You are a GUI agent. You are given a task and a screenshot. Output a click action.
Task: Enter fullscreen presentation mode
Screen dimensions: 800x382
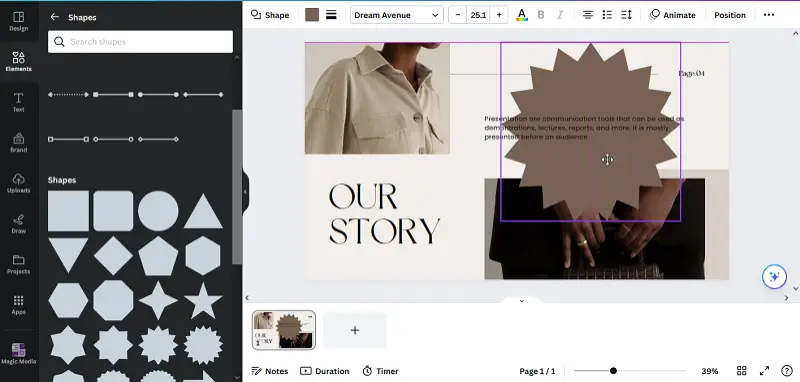[x=764, y=371]
